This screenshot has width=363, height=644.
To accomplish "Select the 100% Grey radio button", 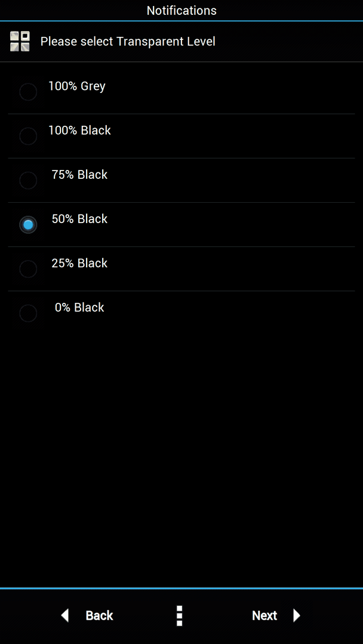I will coord(29,92).
